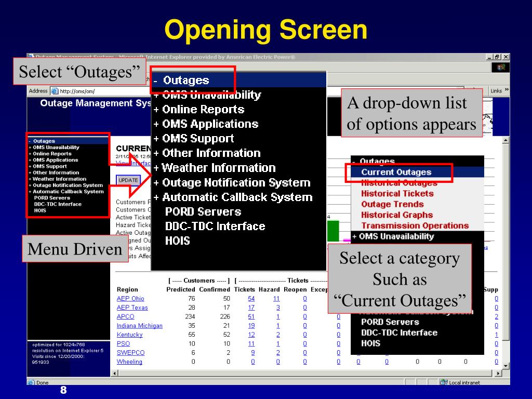This screenshot has width=532, height=399.
Task: Open HOIS in the enlarged menu
Action: coord(178,241)
